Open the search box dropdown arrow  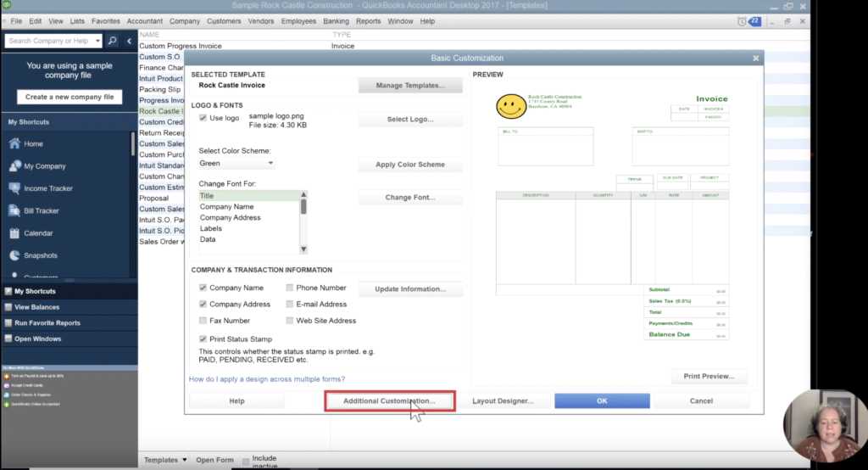(97, 41)
